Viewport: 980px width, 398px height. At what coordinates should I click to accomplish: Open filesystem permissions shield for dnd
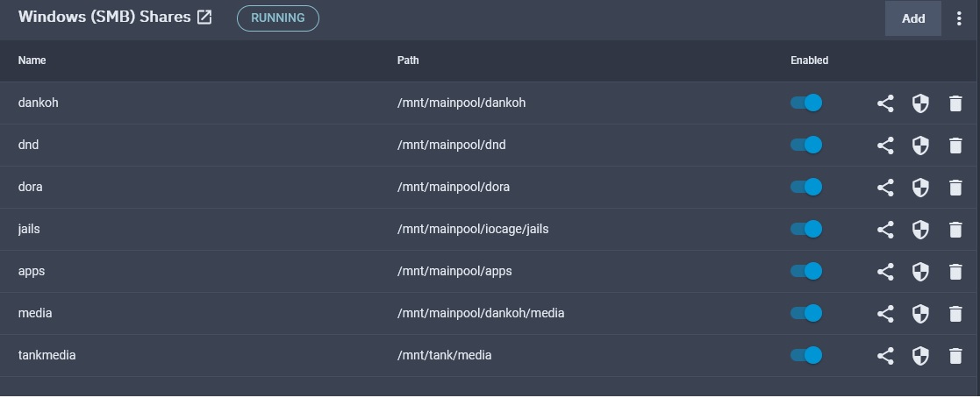coord(920,145)
